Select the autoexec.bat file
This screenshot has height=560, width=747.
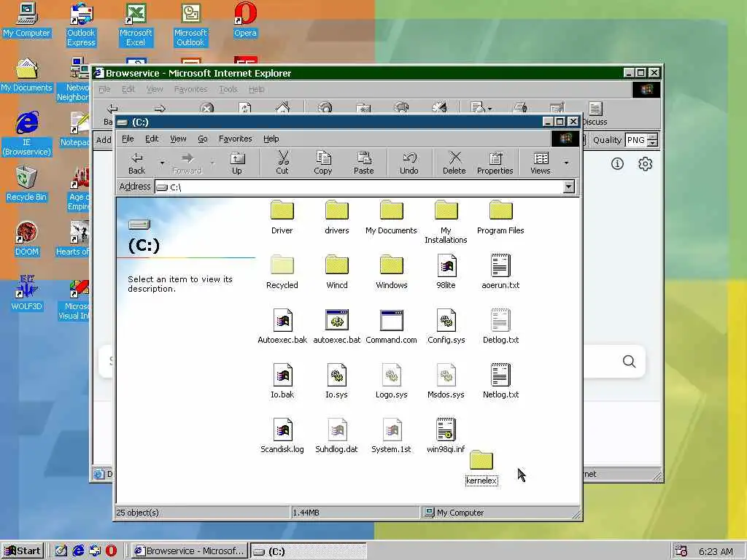click(337, 327)
